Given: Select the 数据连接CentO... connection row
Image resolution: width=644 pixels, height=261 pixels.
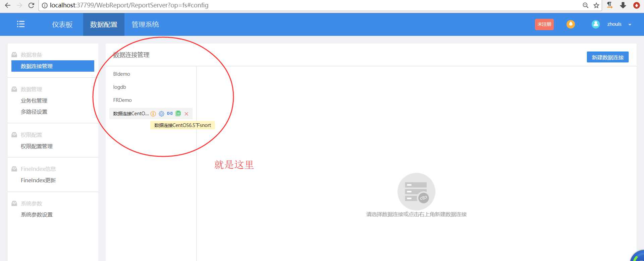Looking at the screenshot, I should point(151,114).
